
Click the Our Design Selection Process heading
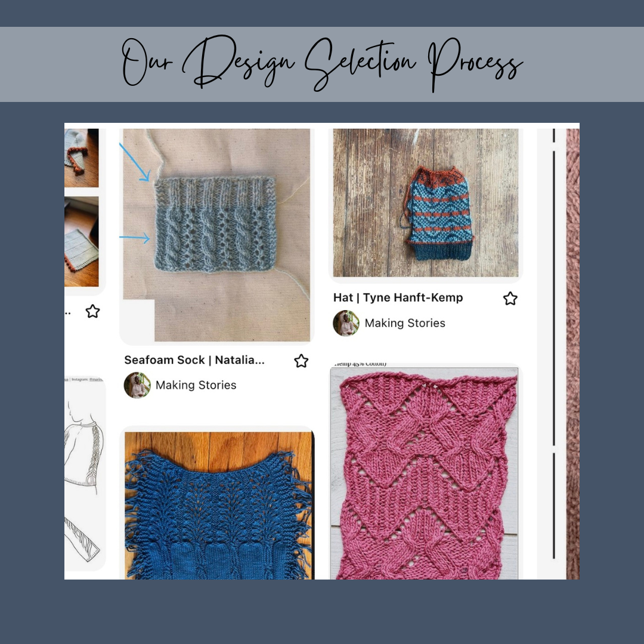point(322,64)
